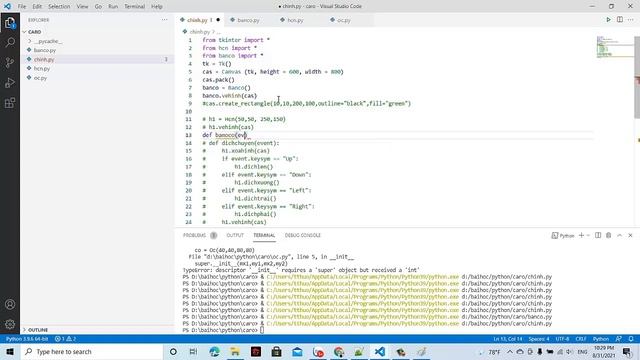Open the notifications bell in status bar
Screen dimensions: 640x360
[631, 339]
